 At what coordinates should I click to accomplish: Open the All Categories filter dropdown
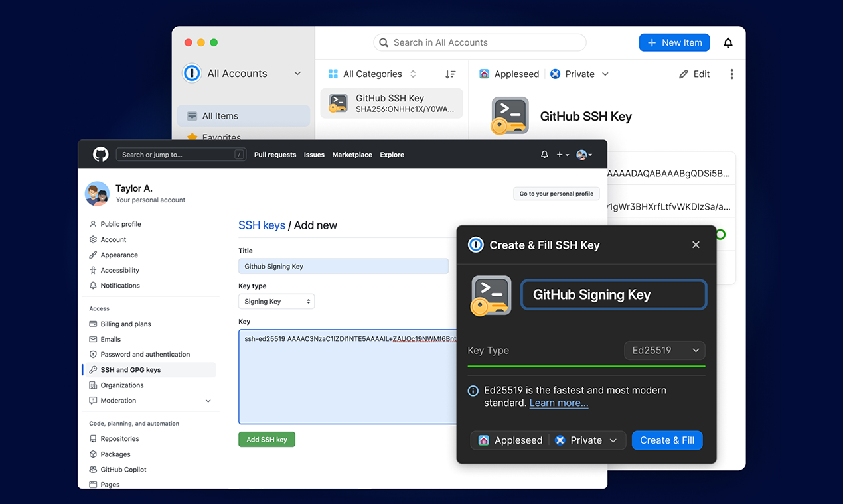click(373, 74)
